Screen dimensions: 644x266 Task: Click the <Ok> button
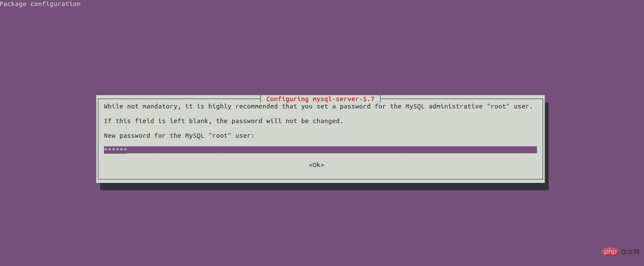[x=317, y=165]
